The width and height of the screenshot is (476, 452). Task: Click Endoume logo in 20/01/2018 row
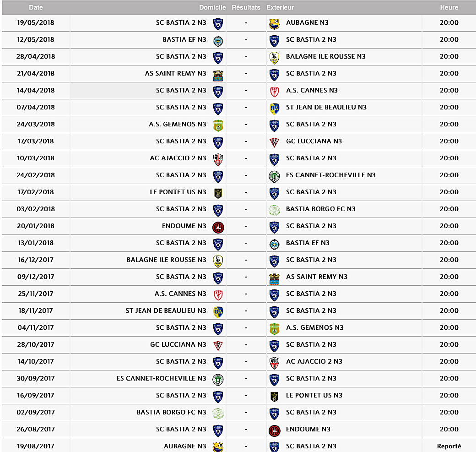[218, 226]
